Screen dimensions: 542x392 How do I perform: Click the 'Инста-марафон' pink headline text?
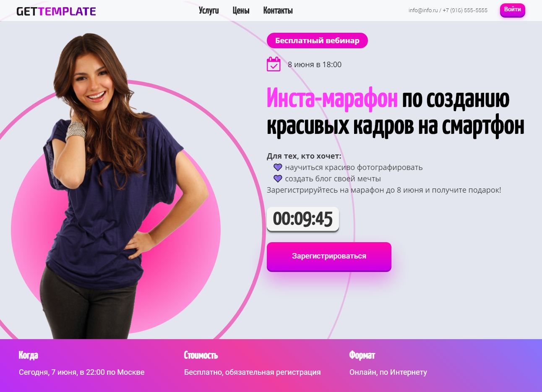click(332, 99)
